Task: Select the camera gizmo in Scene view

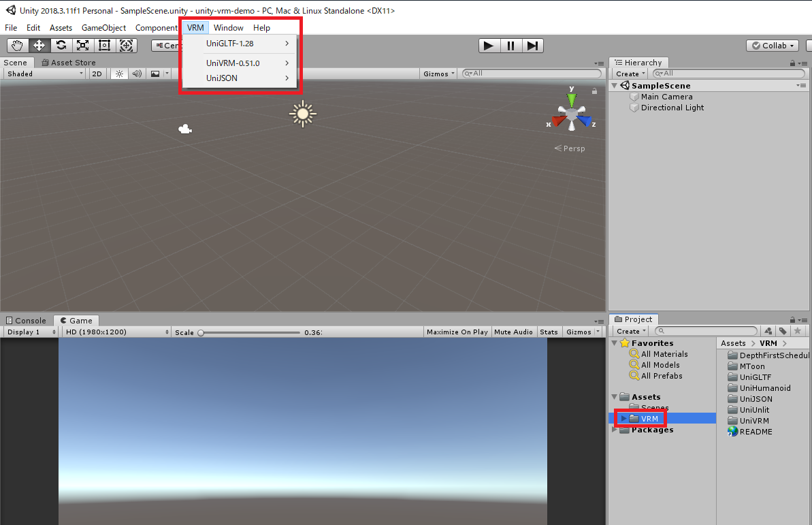Action: click(185, 129)
